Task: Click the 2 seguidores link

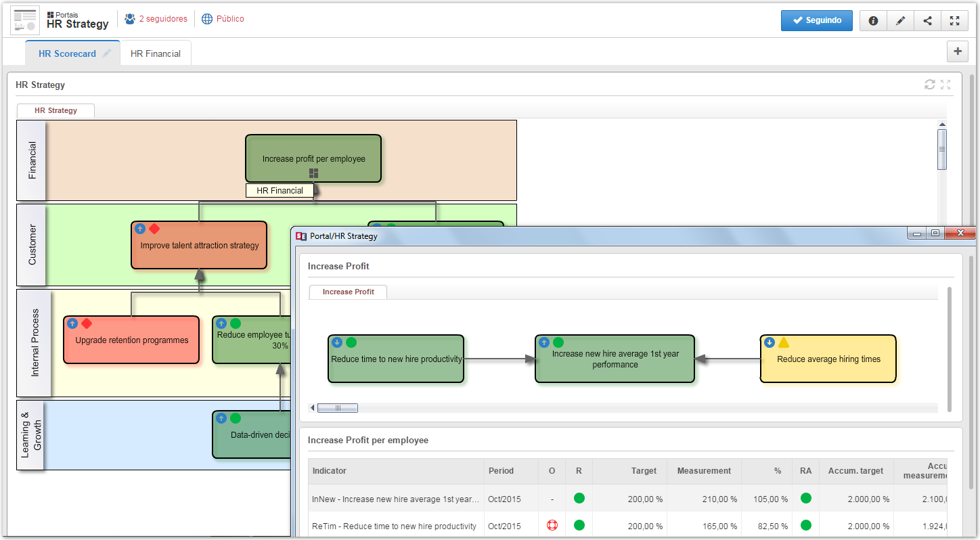Action: tap(163, 19)
